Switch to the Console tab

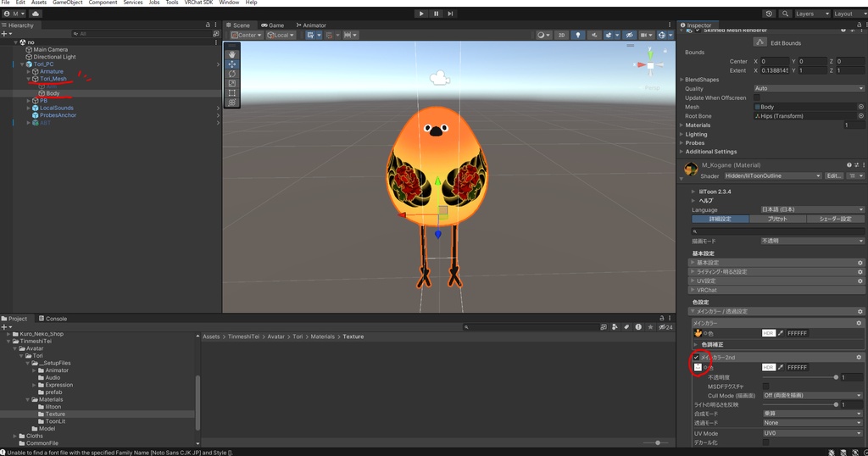[53, 319]
